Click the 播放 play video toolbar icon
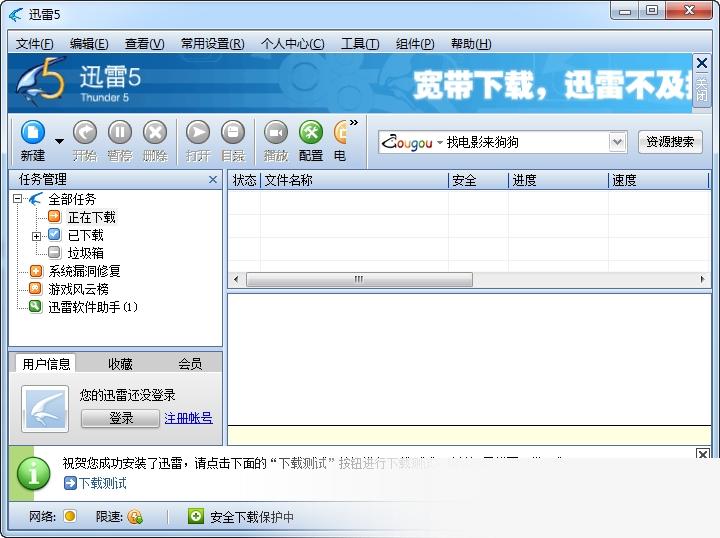This screenshot has width=720, height=538. (276, 133)
